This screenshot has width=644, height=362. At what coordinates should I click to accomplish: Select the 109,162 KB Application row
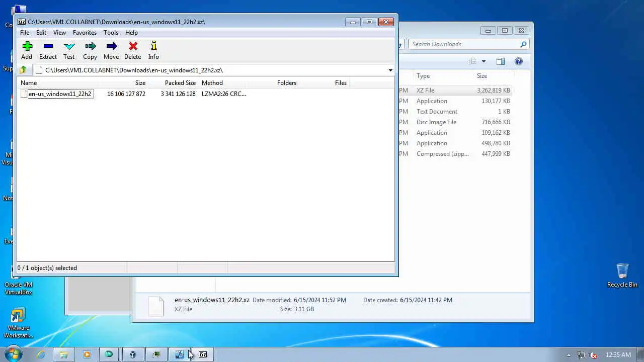[455, 133]
